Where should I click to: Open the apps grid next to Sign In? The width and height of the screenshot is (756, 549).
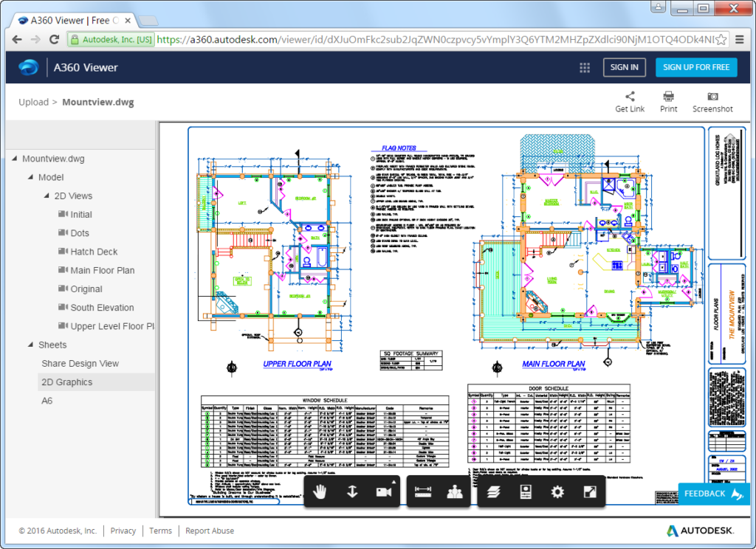pos(584,67)
